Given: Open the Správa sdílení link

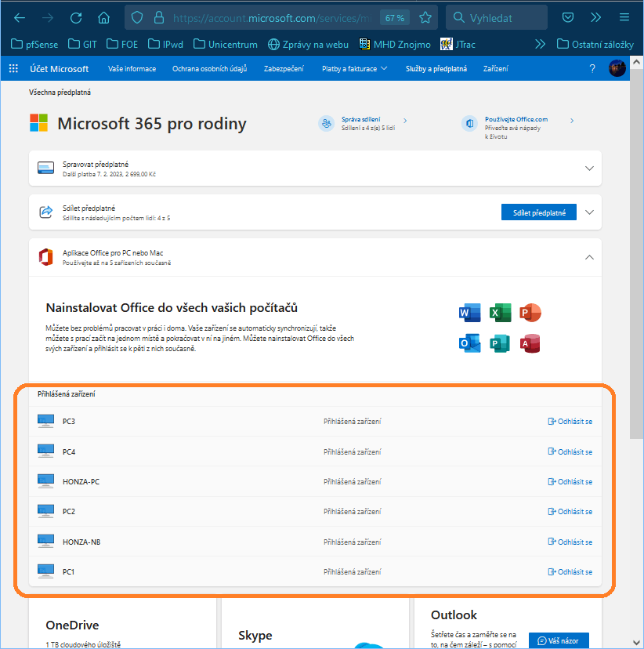Looking at the screenshot, I should click(x=360, y=119).
